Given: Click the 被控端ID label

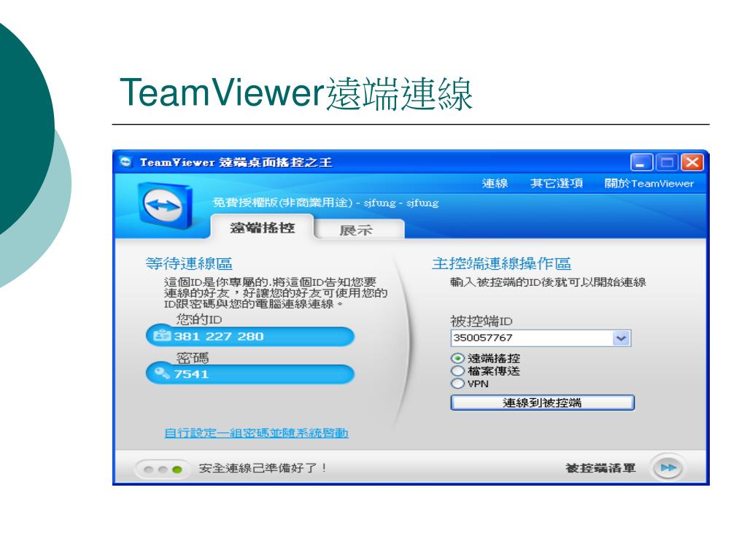Looking at the screenshot, I should coord(481,321).
